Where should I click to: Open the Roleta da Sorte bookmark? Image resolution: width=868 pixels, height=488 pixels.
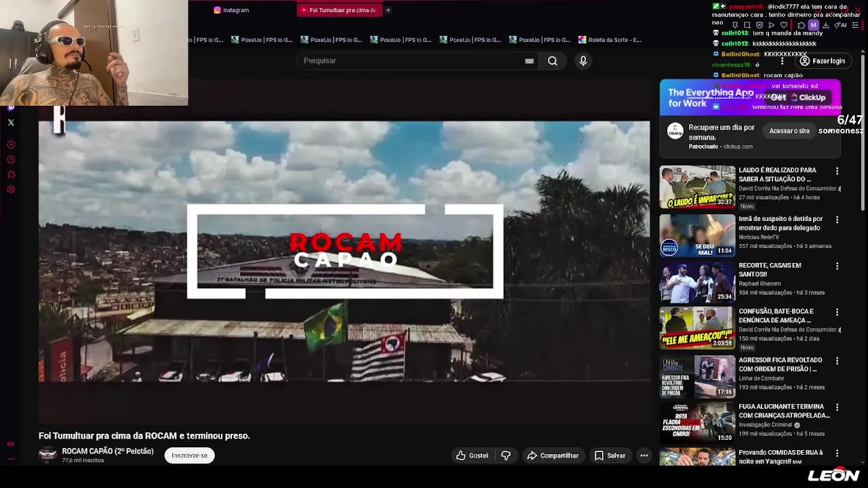click(610, 40)
